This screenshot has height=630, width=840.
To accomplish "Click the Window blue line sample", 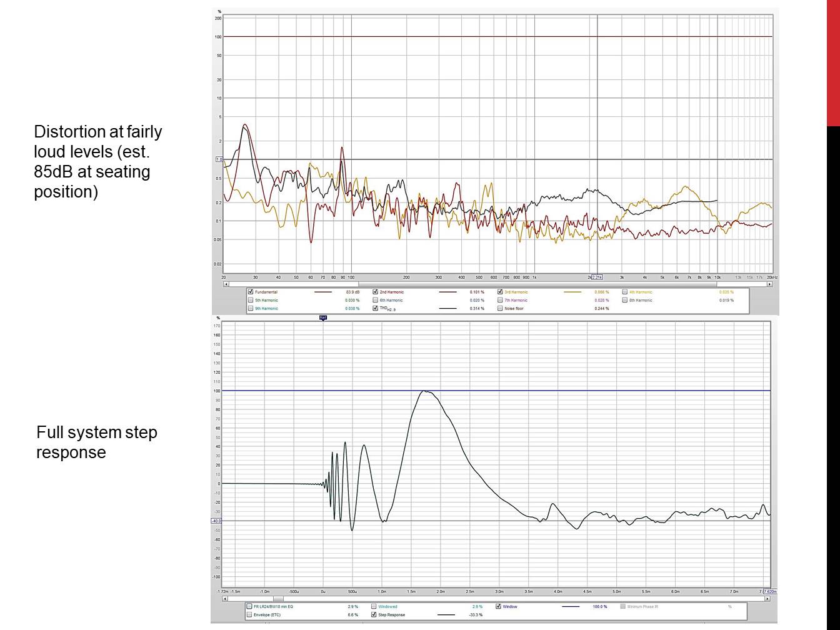I will point(571,606).
